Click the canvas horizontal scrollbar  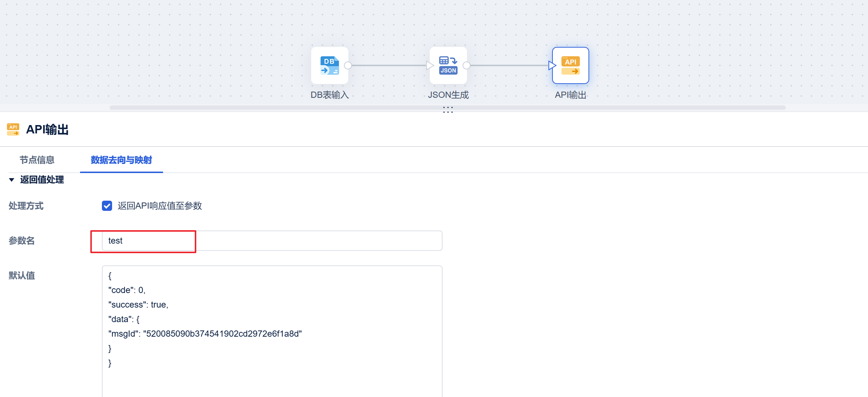(x=447, y=108)
